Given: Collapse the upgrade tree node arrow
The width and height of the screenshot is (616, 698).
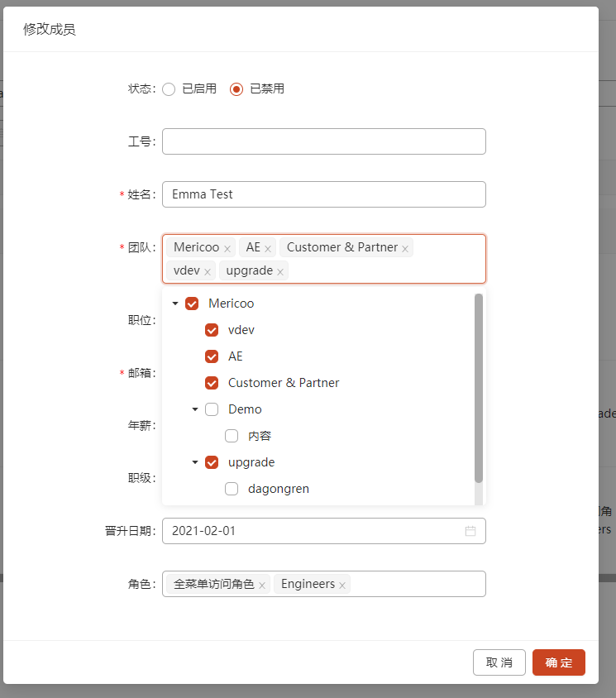Looking at the screenshot, I should 195,462.
